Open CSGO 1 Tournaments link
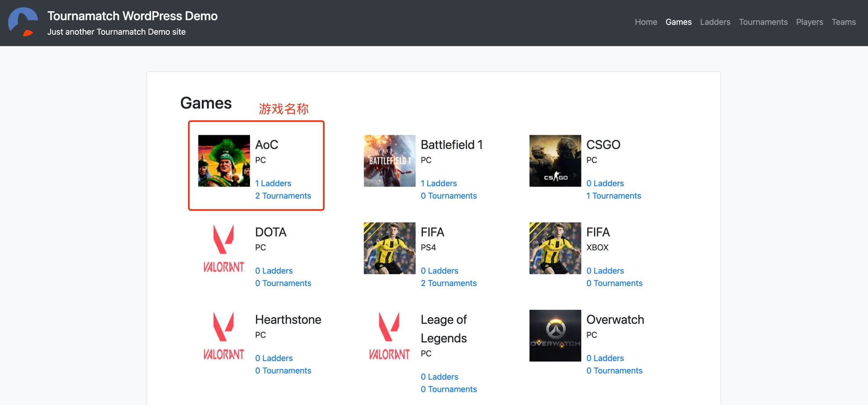868x405 pixels. tap(613, 196)
